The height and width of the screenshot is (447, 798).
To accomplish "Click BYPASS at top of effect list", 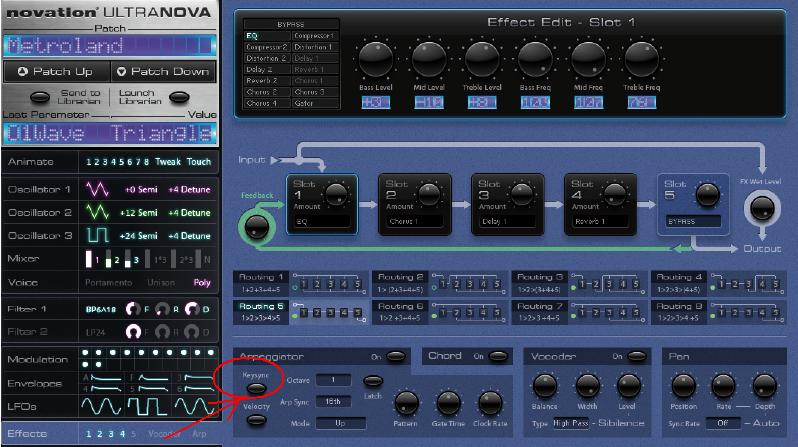I will 291,24.
